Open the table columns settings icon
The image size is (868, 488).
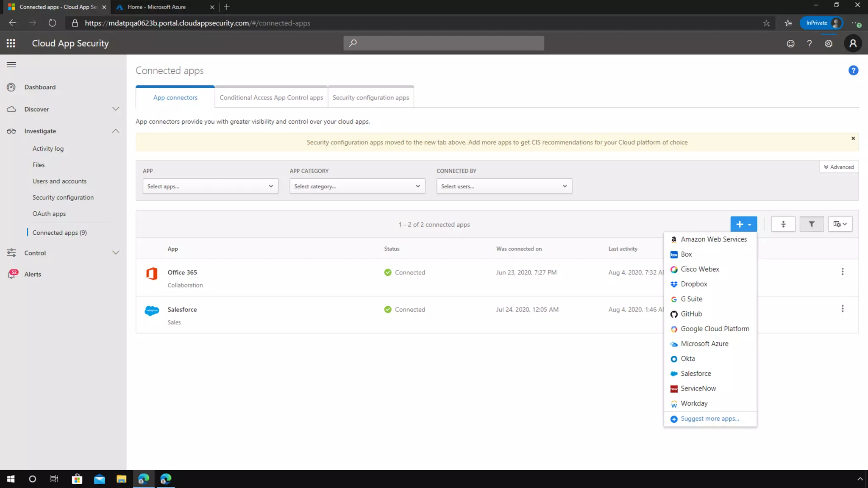(x=840, y=224)
